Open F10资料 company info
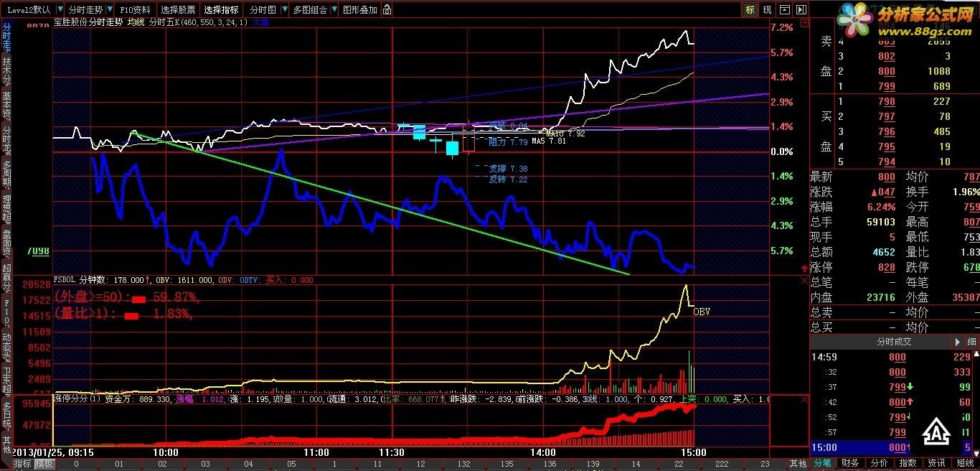 pos(135,10)
